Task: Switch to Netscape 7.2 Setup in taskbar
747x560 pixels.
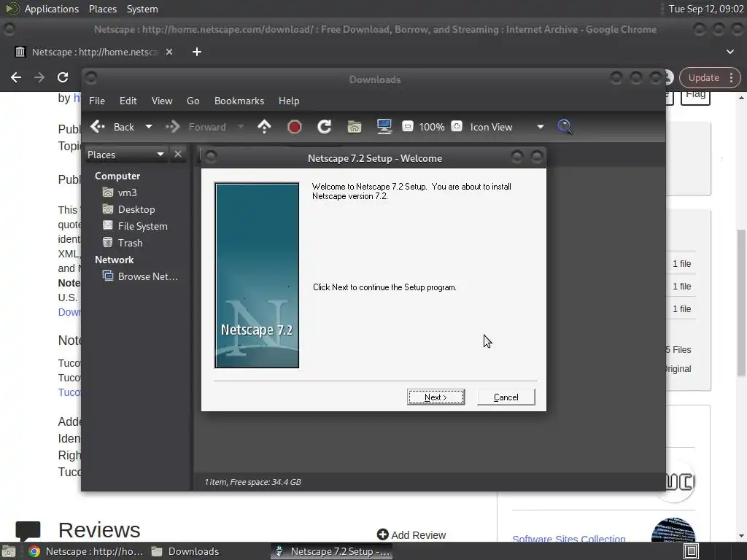Action: pos(333,551)
